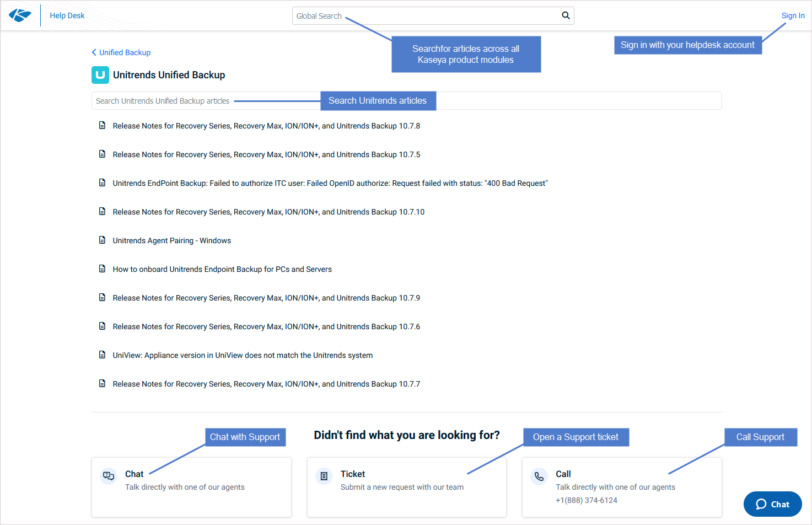The image size is (812, 525).
Task: Open the 400 Bad Request EndPoint Backup article
Action: (x=330, y=183)
